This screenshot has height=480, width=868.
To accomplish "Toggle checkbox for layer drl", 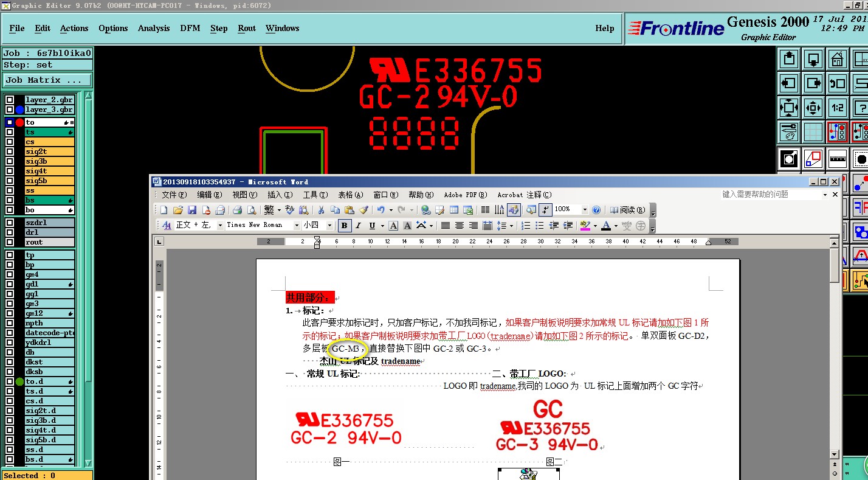I will [x=10, y=232].
